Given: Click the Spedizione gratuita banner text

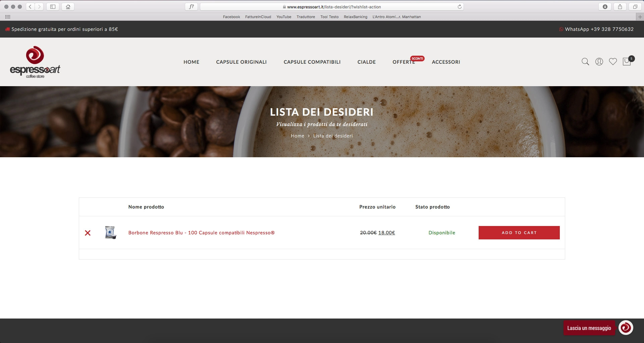Looking at the screenshot, I should coord(65,29).
